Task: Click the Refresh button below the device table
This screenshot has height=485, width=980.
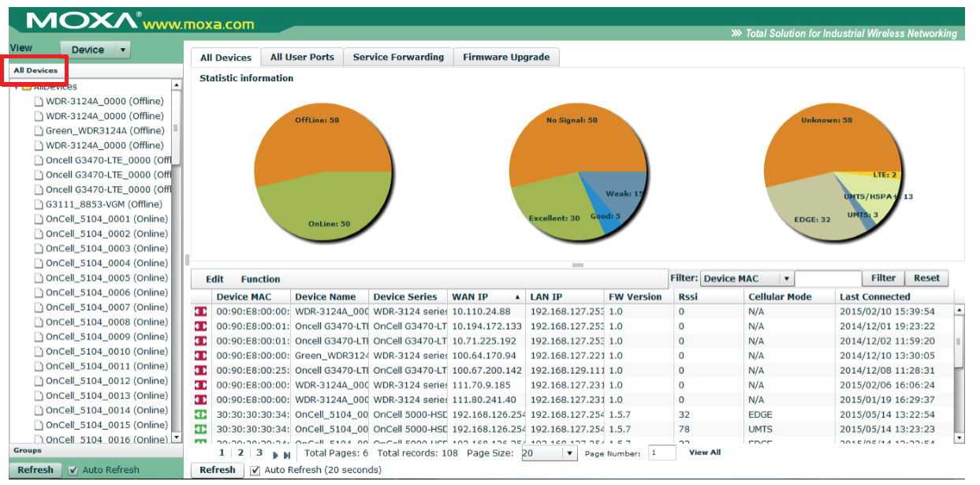Action: tap(217, 470)
